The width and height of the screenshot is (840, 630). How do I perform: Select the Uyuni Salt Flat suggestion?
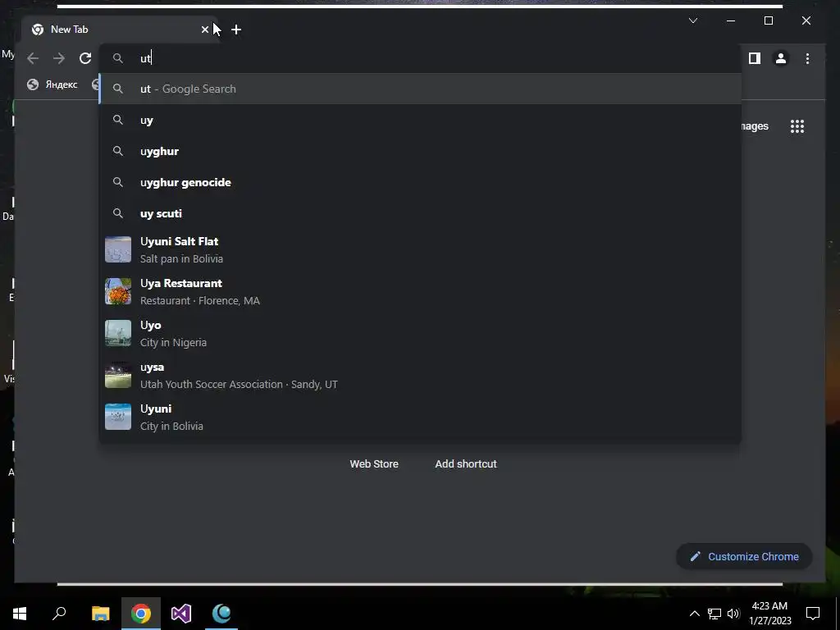click(x=420, y=249)
